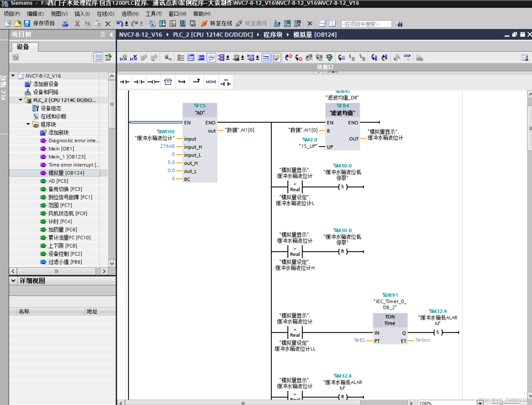The image size is (532, 405).
Task: Open the 视图(V) menu
Action: [x=59, y=14]
